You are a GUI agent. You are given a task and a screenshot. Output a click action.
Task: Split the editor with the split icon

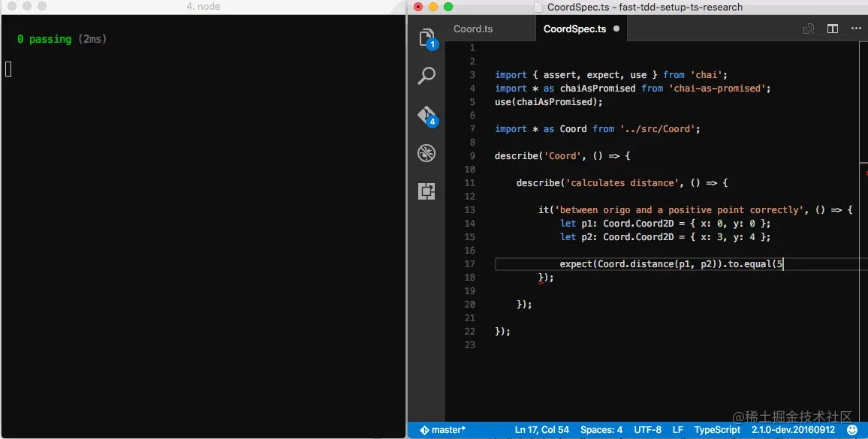[833, 29]
